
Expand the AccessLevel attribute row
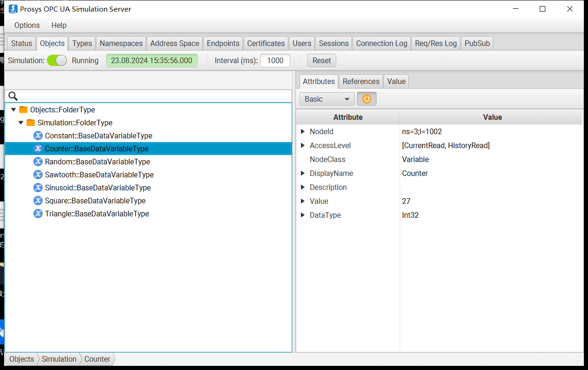(303, 145)
